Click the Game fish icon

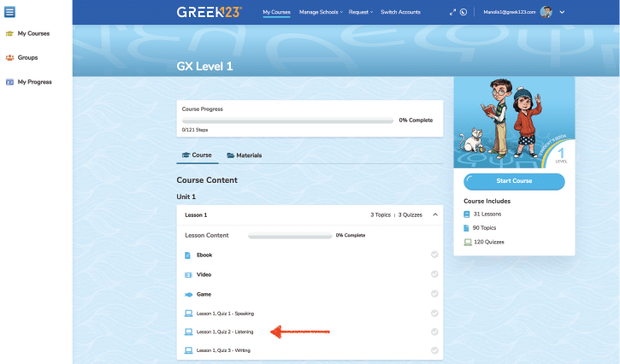point(189,295)
